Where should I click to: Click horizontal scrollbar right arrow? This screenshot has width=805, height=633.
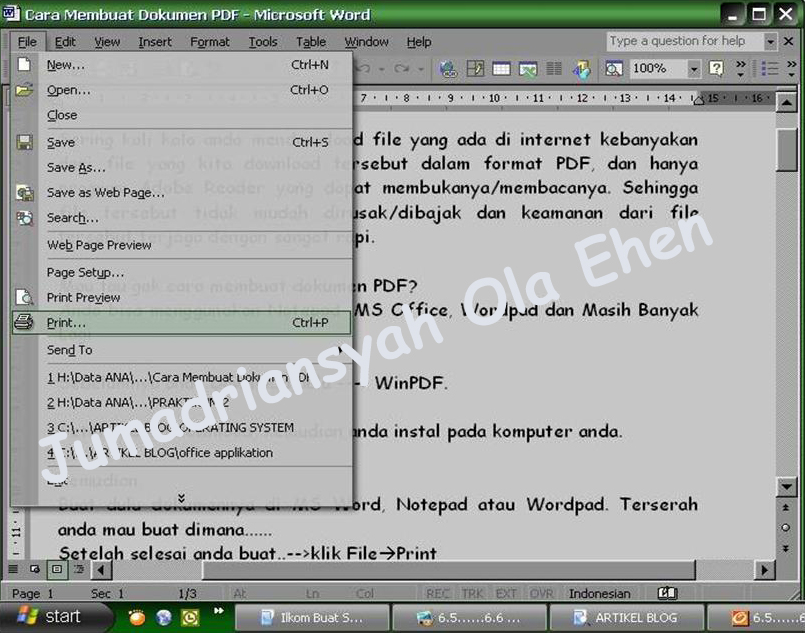(x=764, y=569)
